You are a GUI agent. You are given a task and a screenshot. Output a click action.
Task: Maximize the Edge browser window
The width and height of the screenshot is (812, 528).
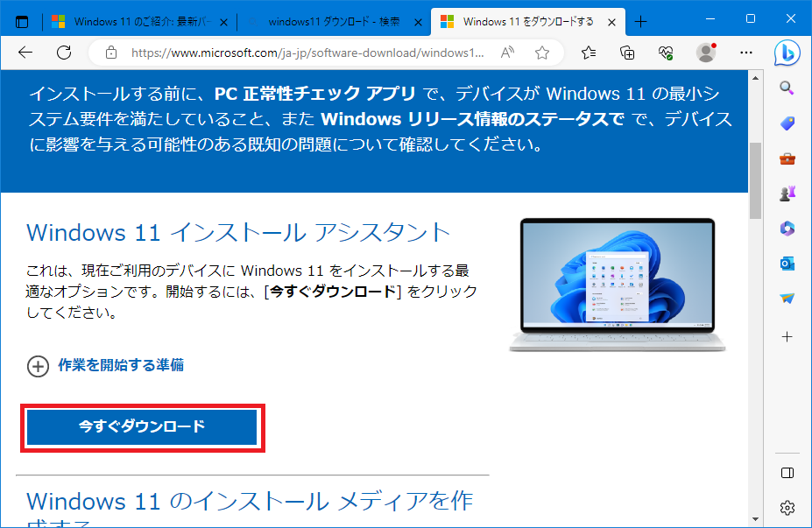[x=751, y=18]
